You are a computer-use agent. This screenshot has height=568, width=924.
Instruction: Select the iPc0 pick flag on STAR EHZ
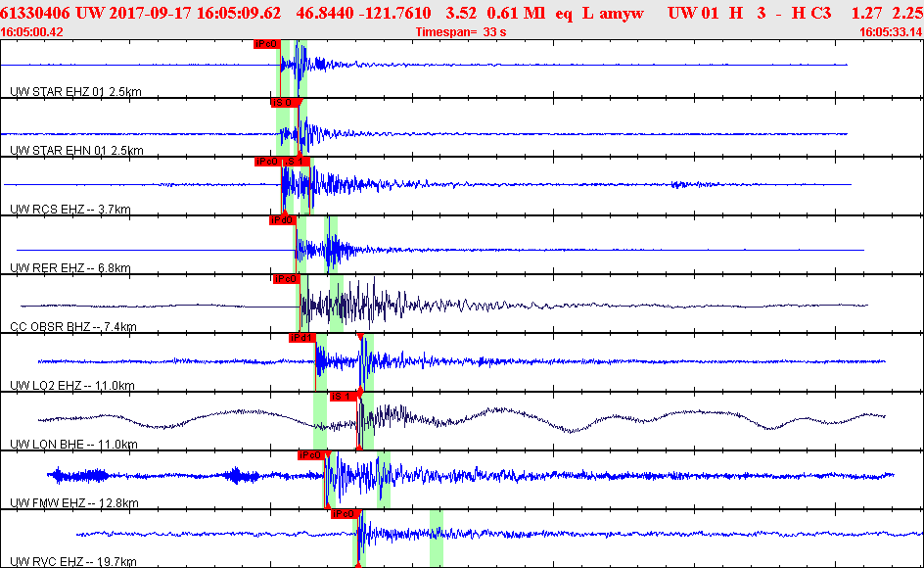click(266, 44)
